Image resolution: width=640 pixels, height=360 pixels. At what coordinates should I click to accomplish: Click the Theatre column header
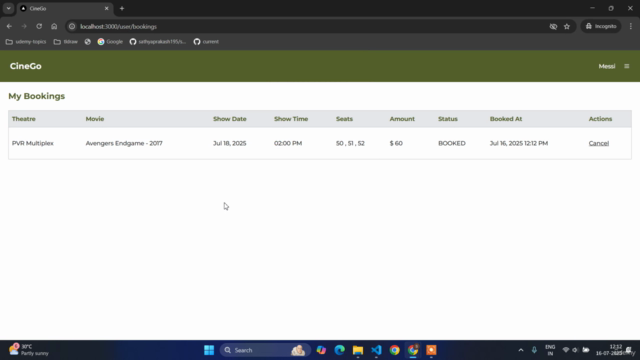(x=24, y=119)
